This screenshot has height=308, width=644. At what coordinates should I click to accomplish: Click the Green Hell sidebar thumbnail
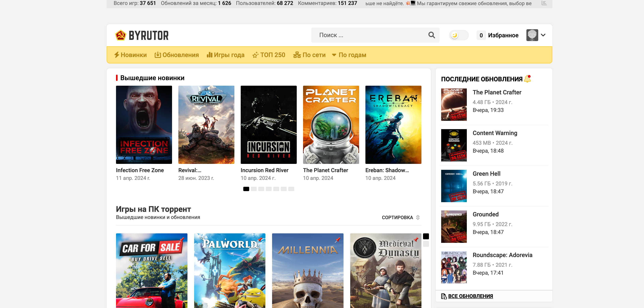(x=454, y=186)
